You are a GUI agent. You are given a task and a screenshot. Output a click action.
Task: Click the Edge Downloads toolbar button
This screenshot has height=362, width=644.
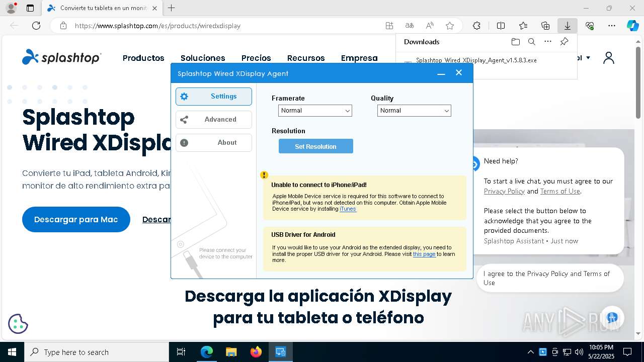pos(567,26)
